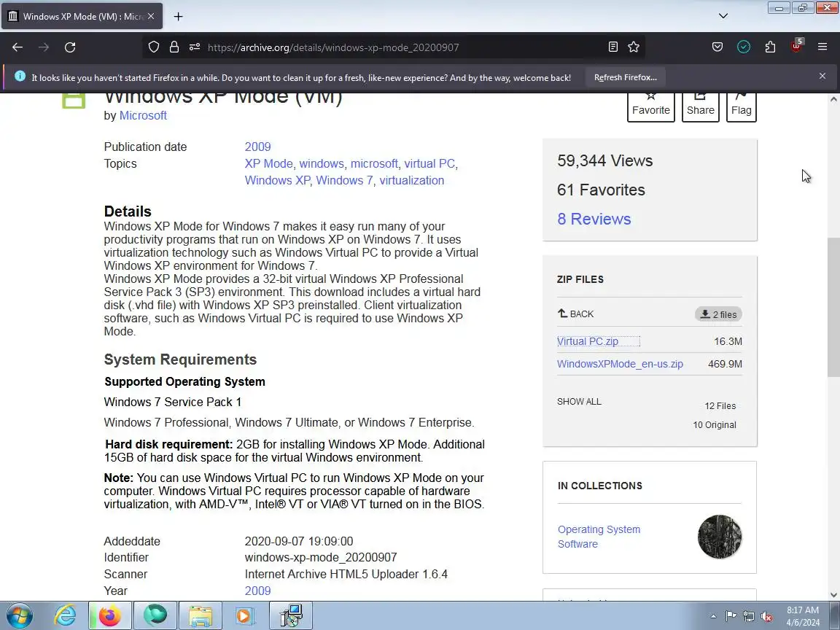Open the uBlock Origin extension icon
The image size is (840, 630).
coord(796,46)
